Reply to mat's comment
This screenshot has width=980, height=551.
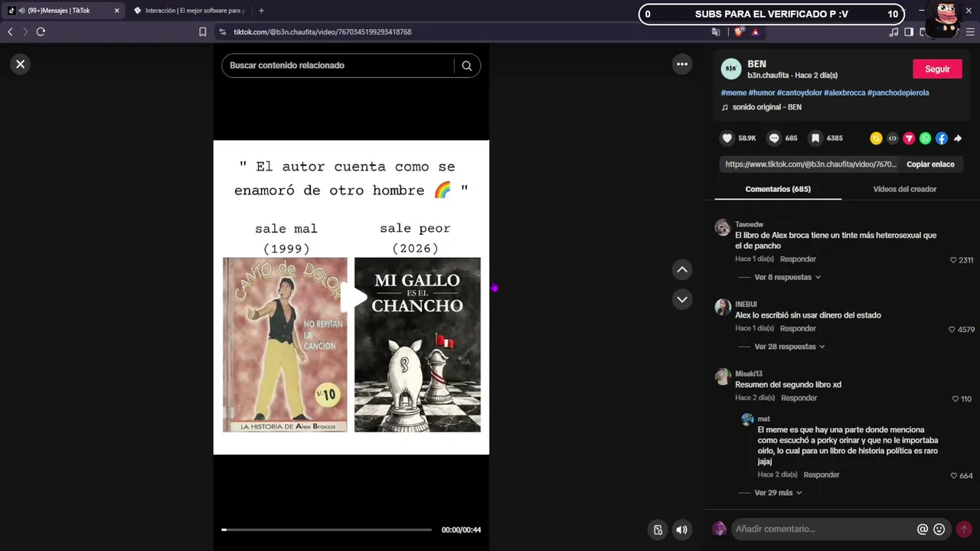pos(822,475)
